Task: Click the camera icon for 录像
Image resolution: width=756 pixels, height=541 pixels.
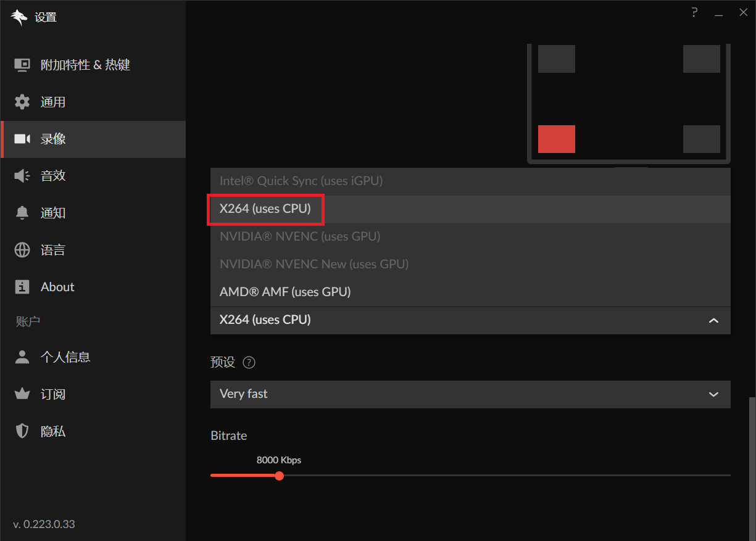Action: tap(22, 139)
